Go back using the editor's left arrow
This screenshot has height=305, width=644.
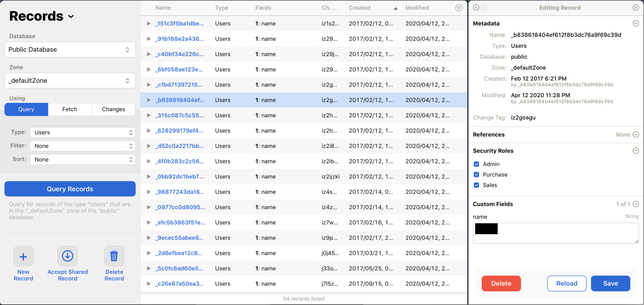tap(476, 8)
